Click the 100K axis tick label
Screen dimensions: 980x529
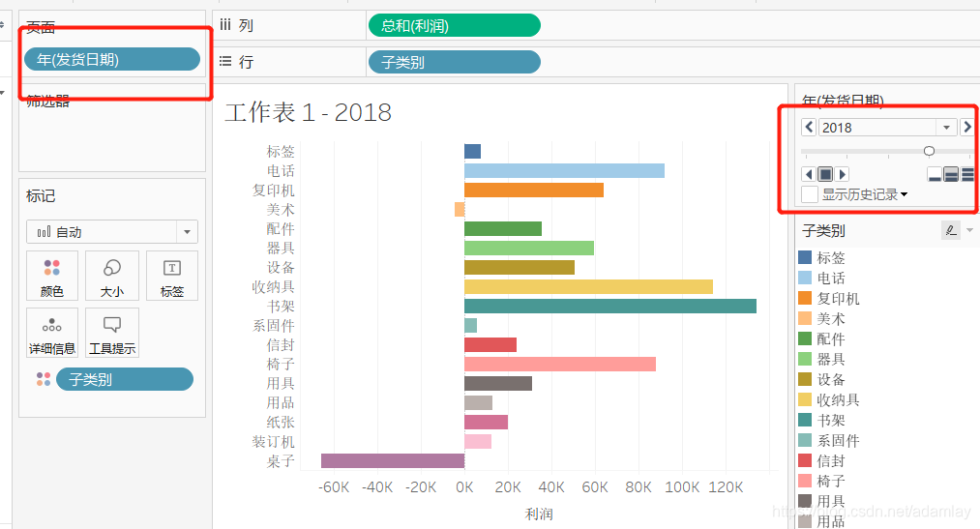(x=682, y=487)
